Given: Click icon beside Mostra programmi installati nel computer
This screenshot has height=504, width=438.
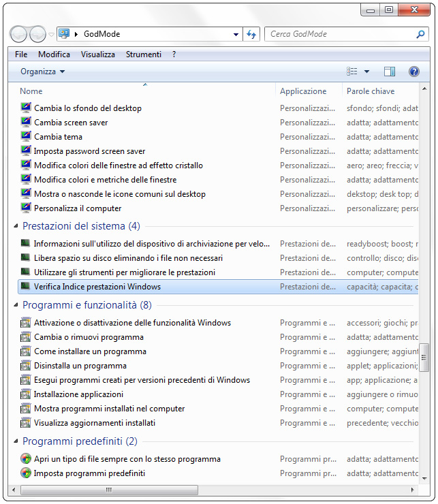Looking at the screenshot, I should pos(26,408).
